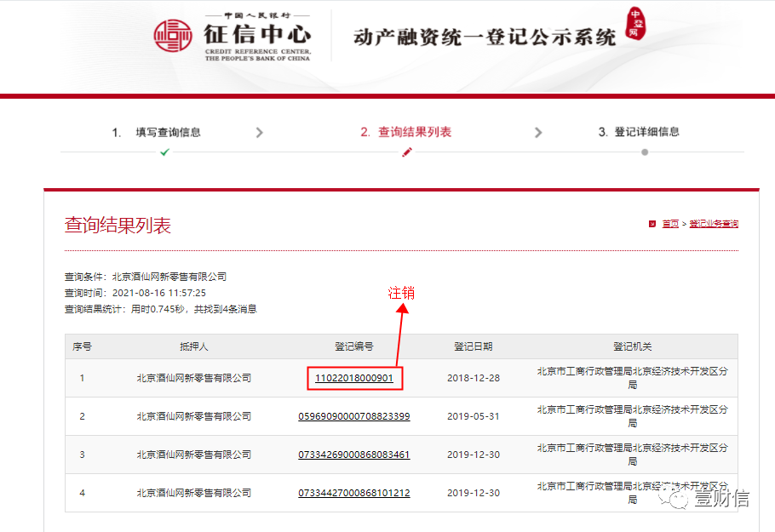Click the red pencil icon under step 2
Screen dimensions: 775x532
coord(407,152)
